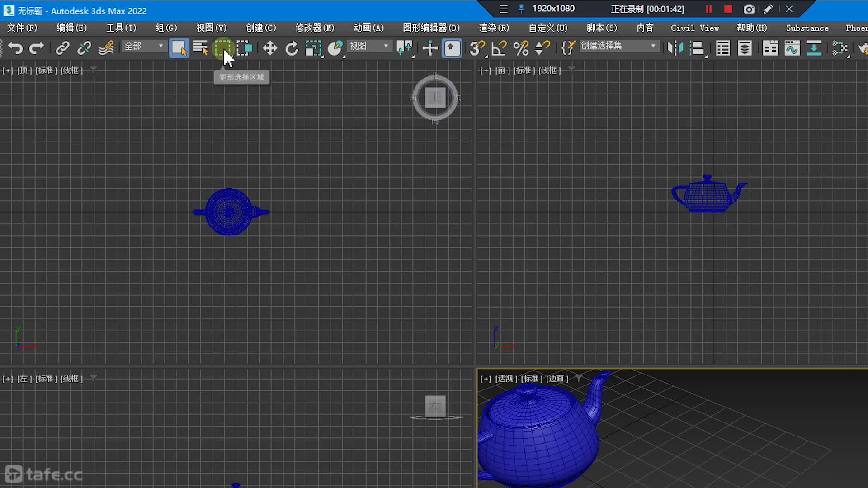Select the Select and Scale tool
This screenshot has height=488, width=868.
[313, 48]
